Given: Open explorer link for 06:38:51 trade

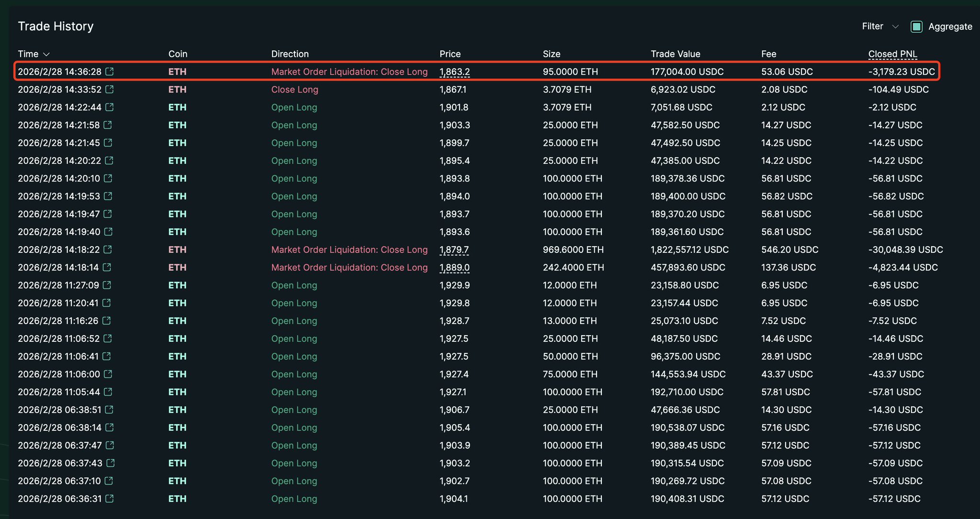Looking at the screenshot, I should [109, 409].
